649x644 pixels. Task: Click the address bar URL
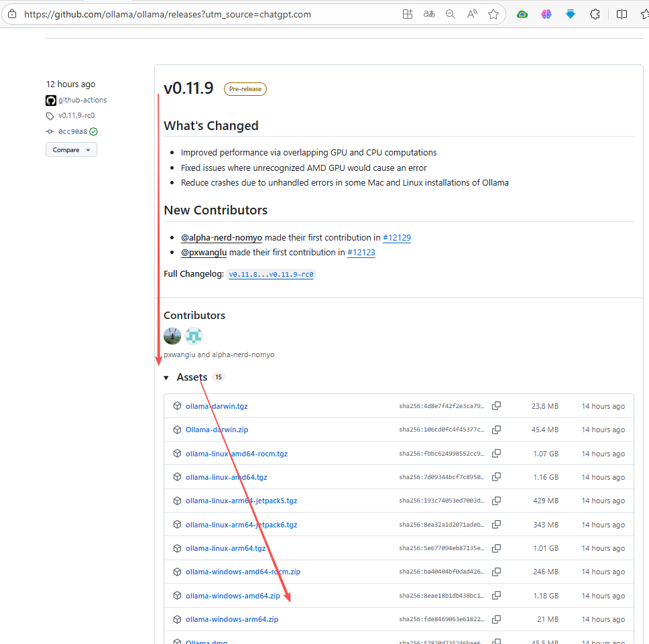coord(168,14)
